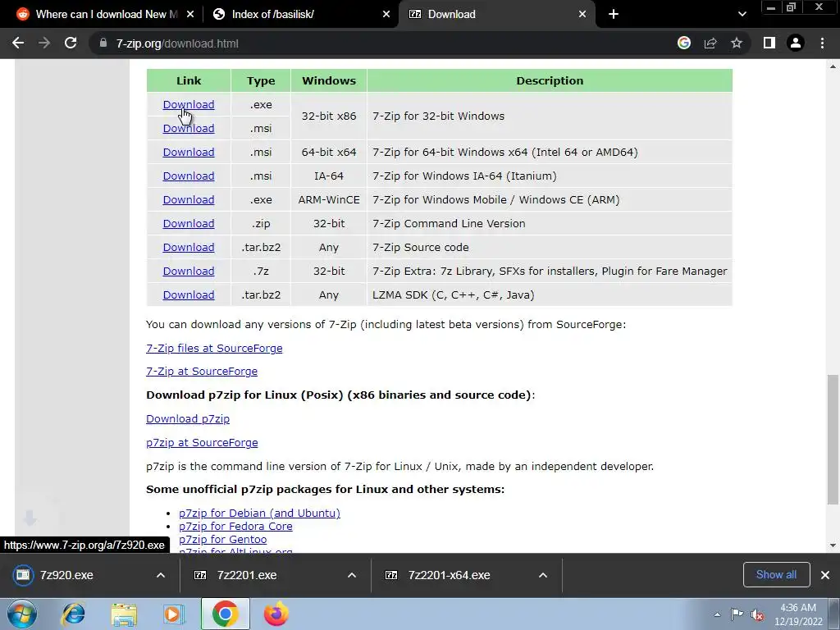
Task: Click the 'Description' column header
Action: [550, 80]
